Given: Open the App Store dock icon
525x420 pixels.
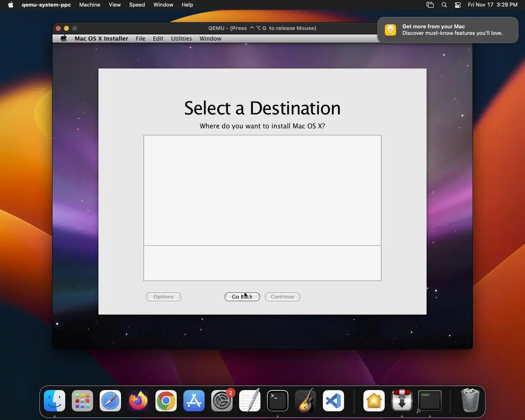Looking at the screenshot, I should [194, 401].
